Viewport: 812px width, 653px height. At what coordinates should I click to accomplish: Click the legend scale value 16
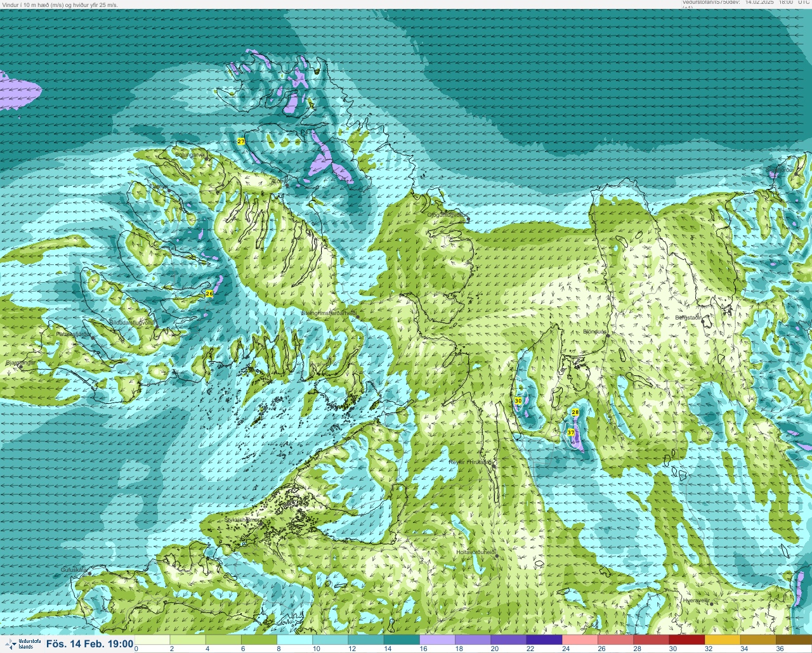pos(423,649)
